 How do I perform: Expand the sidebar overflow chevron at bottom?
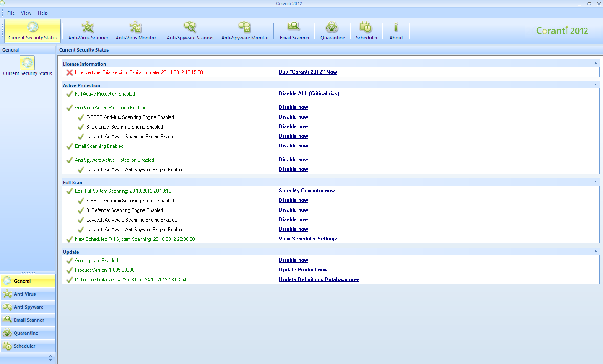50,357
